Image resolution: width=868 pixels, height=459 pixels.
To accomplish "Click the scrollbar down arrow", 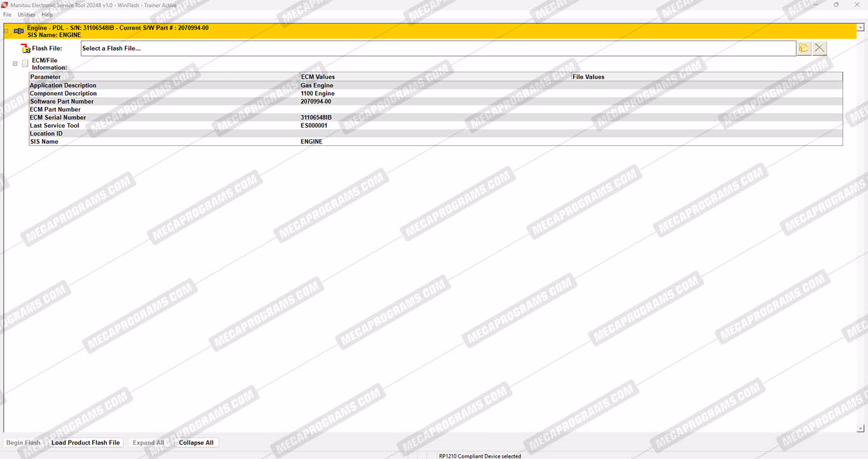I will pyautogui.click(x=861, y=429).
